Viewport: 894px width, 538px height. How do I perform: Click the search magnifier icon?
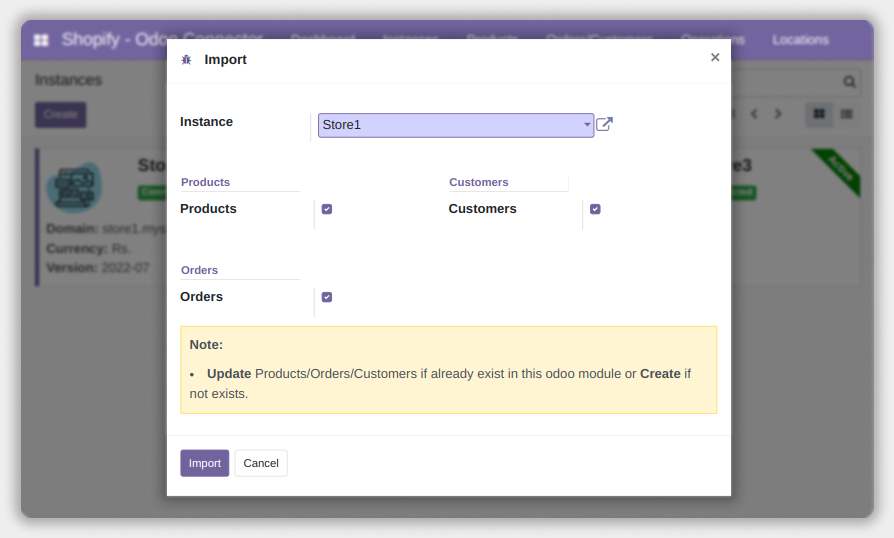tap(850, 82)
